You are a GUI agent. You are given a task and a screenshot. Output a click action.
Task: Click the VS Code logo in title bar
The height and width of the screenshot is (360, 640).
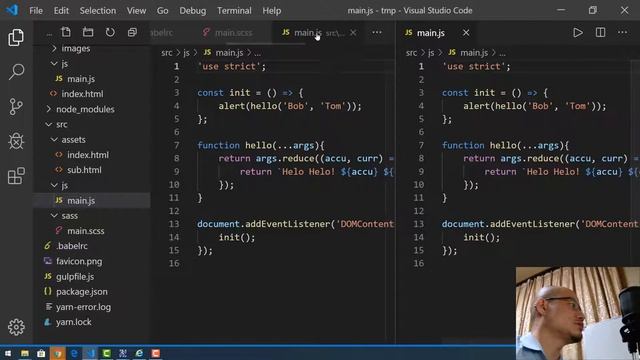click(12, 10)
